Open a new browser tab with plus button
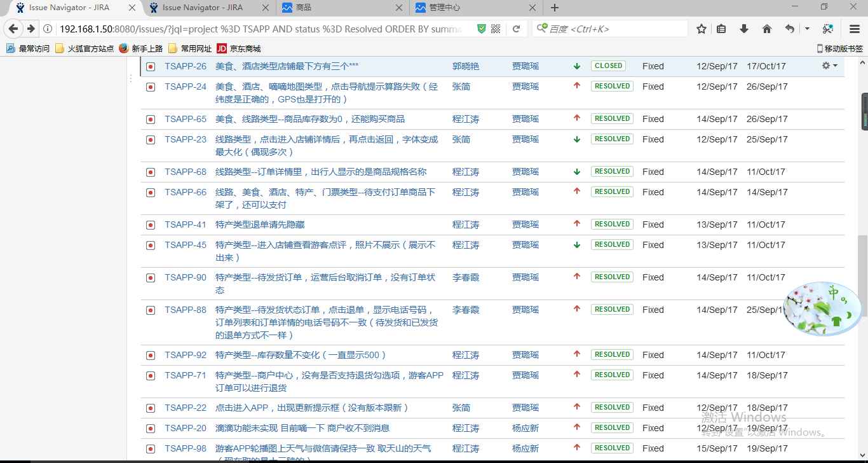The width and height of the screenshot is (868, 463). (x=555, y=8)
